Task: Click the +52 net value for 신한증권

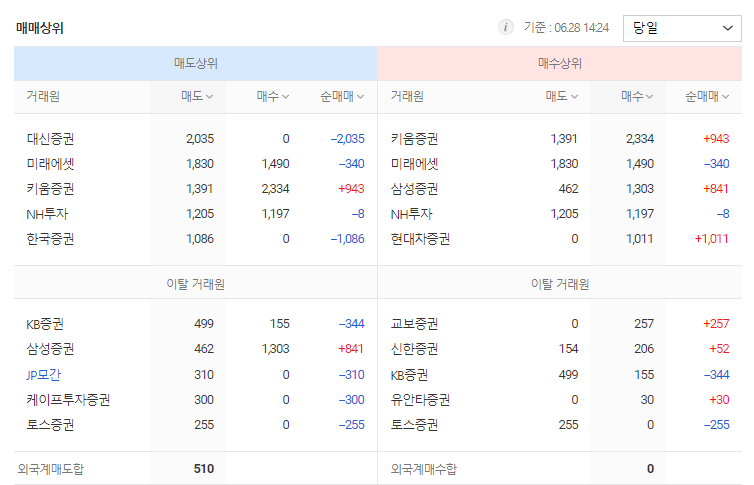Action: [719, 349]
